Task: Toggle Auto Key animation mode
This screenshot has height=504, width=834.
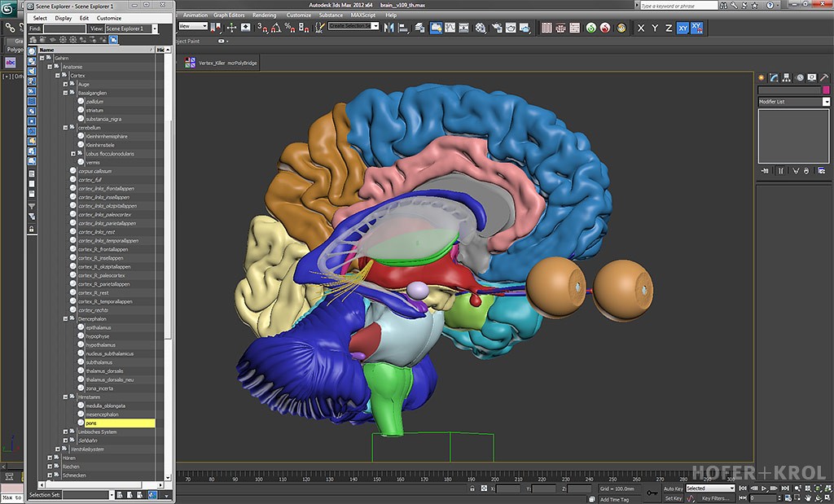Action: (x=673, y=489)
